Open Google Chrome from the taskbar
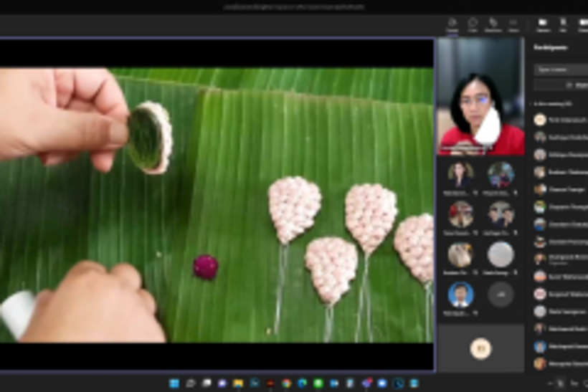The image size is (588, 392). [x=287, y=383]
